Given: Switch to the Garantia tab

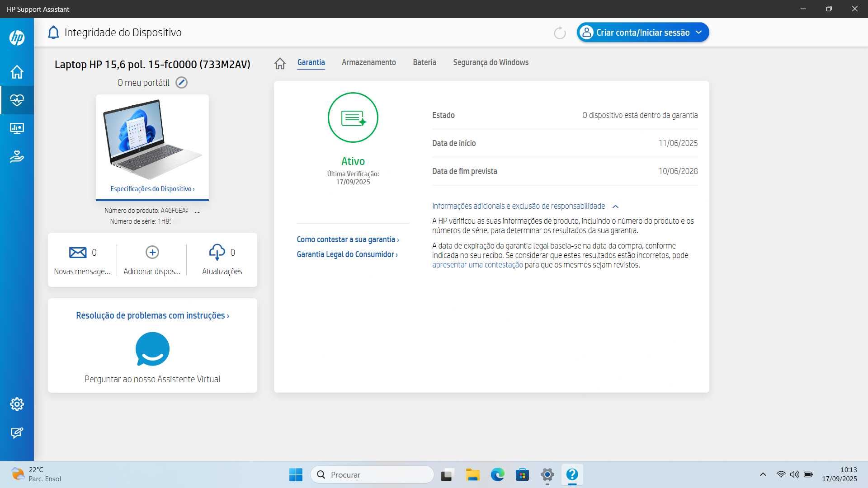Looking at the screenshot, I should (x=311, y=62).
